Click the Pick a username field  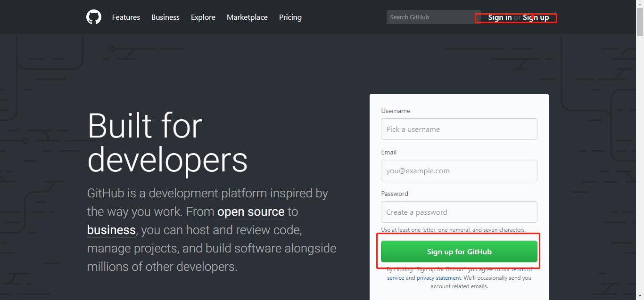click(x=459, y=129)
